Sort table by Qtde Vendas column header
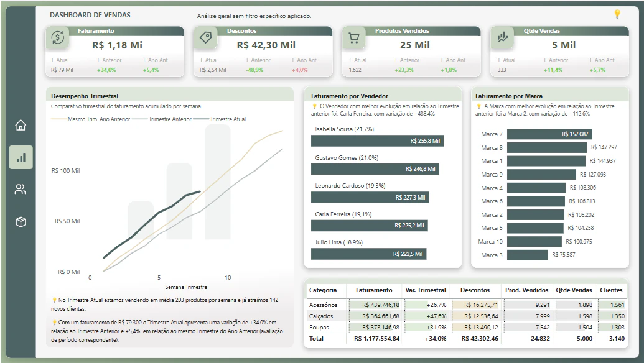644x363 pixels. (x=574, y=290)
